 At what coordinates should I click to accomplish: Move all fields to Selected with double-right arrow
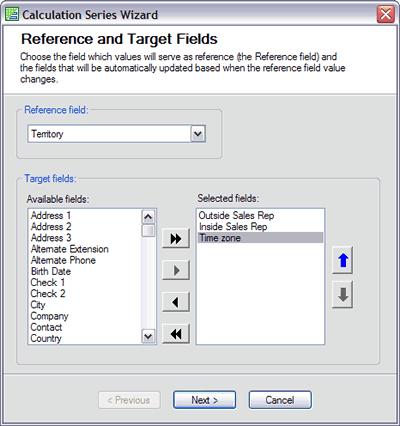[x=176, y=238]
